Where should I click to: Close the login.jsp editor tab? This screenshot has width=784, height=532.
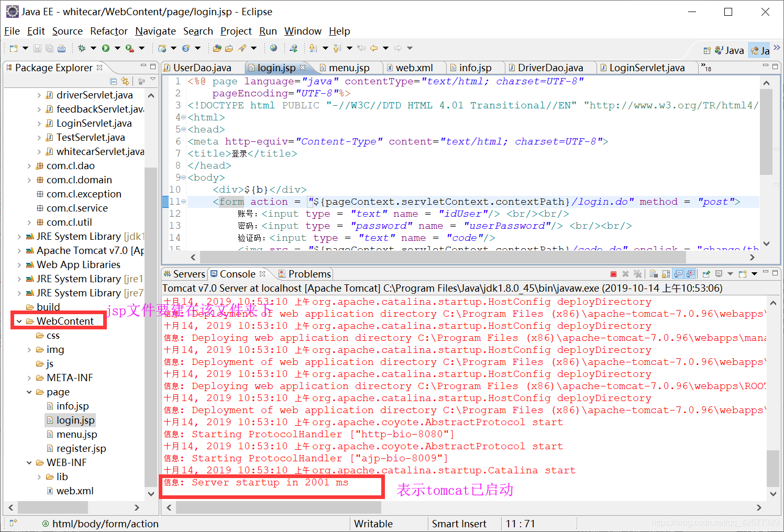pyautogui.click(x=303, y=68)
